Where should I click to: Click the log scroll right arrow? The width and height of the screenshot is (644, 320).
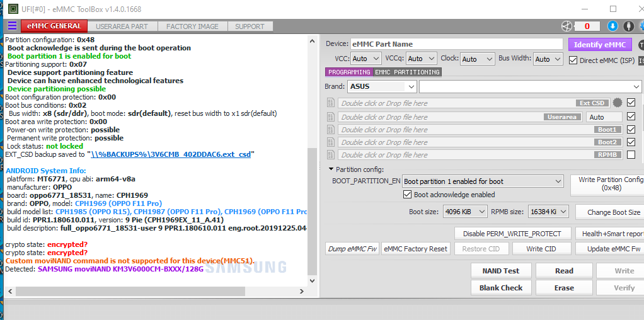301,291
